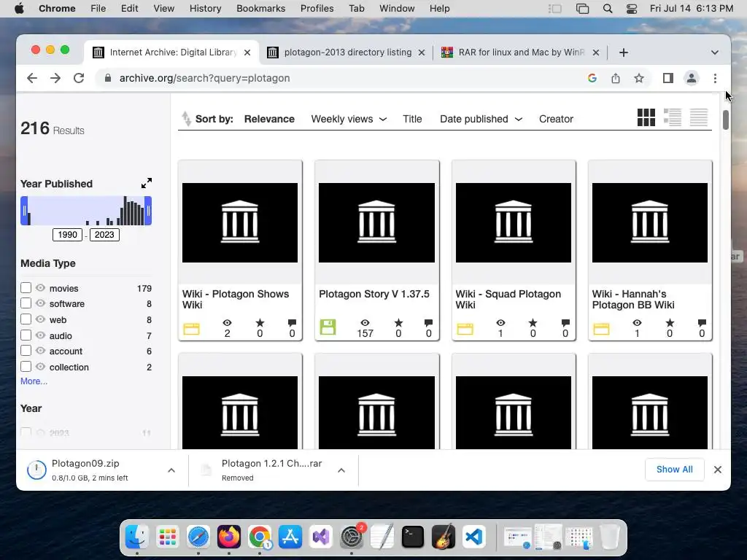Open Chrome three-dot menu
The height and width of the screenshot is (560, 747).
(715, 78)
